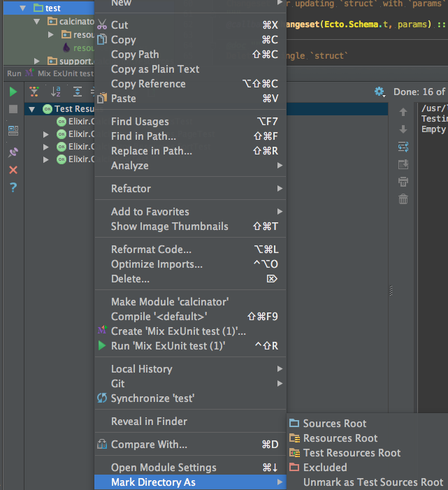Click the Sources Root folder icon

point(294,423)
